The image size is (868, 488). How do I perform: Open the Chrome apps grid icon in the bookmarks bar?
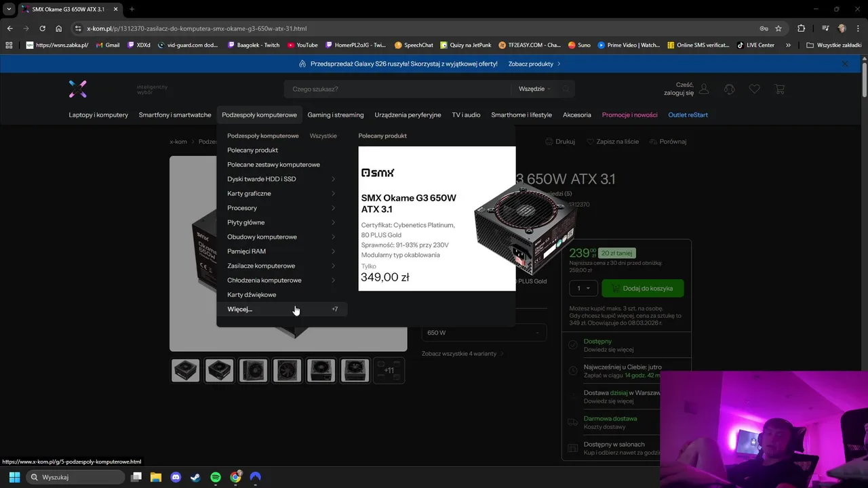pos(9,45)
